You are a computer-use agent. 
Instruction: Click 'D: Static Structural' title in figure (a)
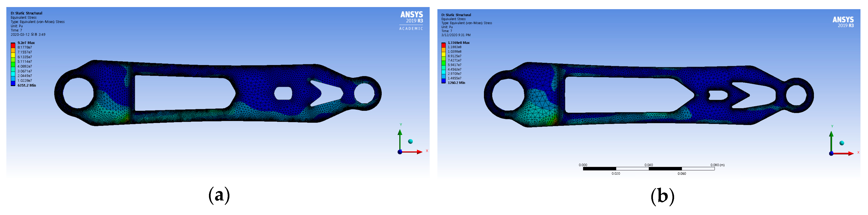[x=26, y=13]
